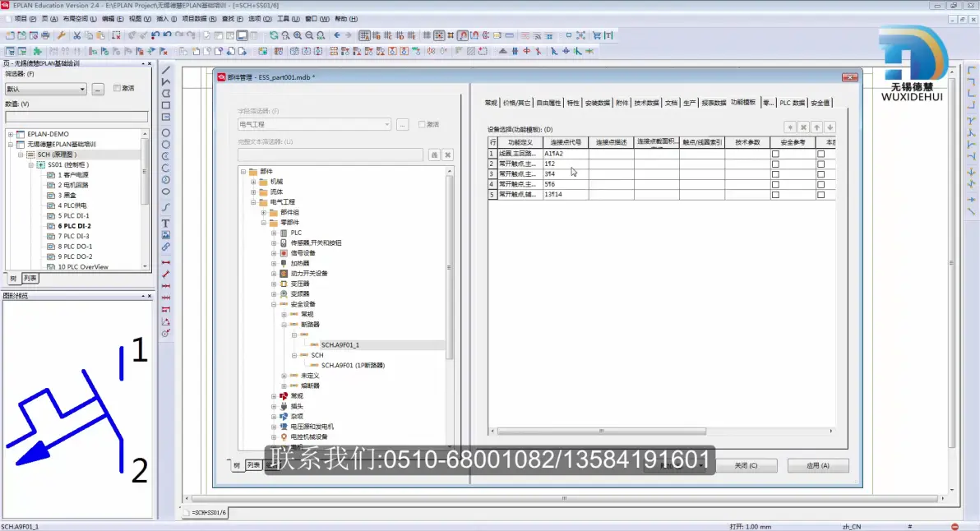This screenshot has height=531, width=980.
Task: Expand the 流体 folder in parts tree
Action: (254, 192)
